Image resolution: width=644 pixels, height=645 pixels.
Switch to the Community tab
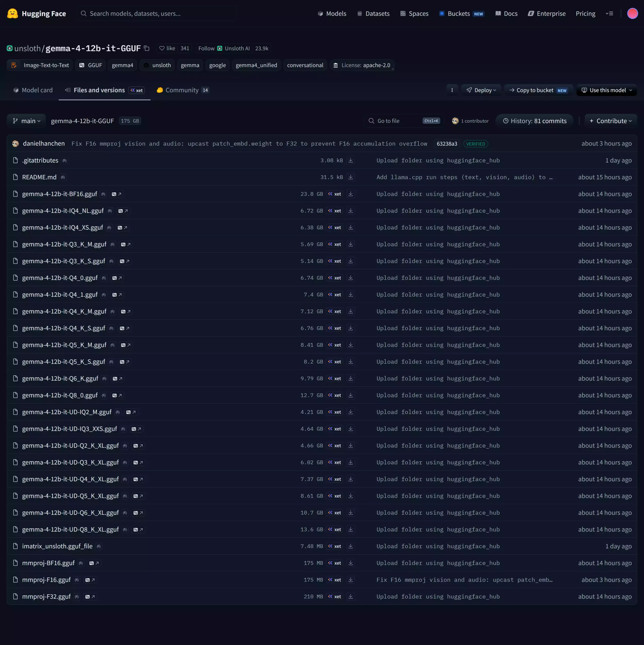[183, 90]
